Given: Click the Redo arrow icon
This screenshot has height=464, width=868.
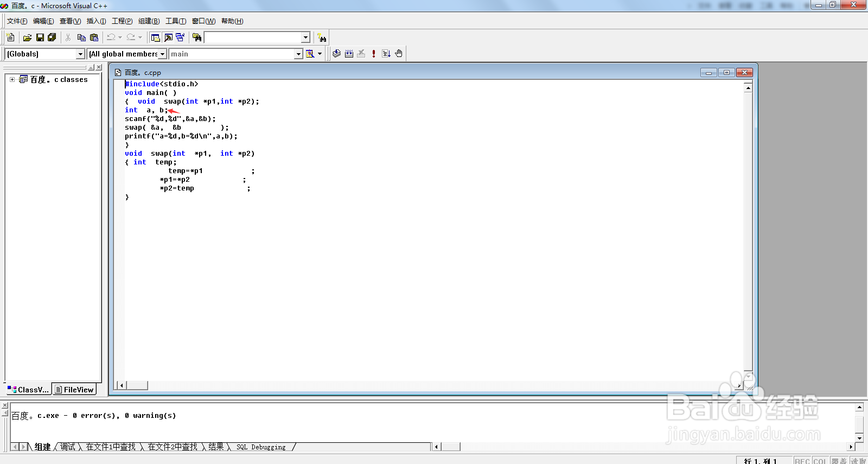Looking at the screenshot, I should point(131,37).
